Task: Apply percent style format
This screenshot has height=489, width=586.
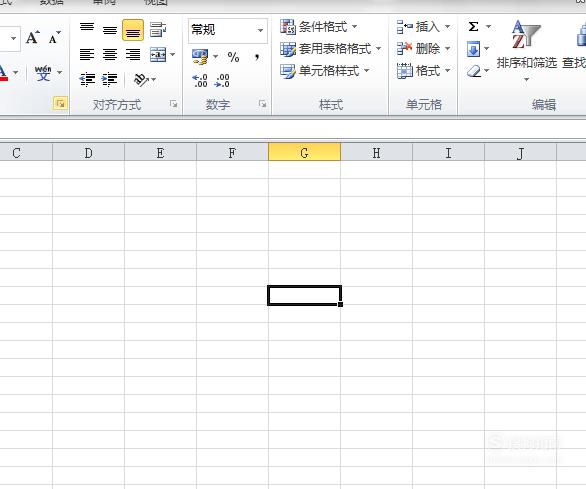Action: pyautogui.click(x=234, y=57)
